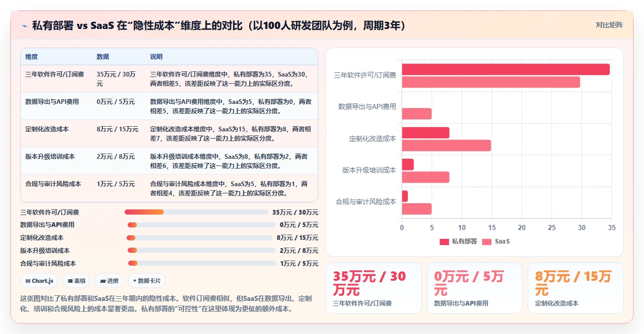The image size is (644, 334).
Task: Click the 私有部署 legend label text
Action: coord(464,241)
